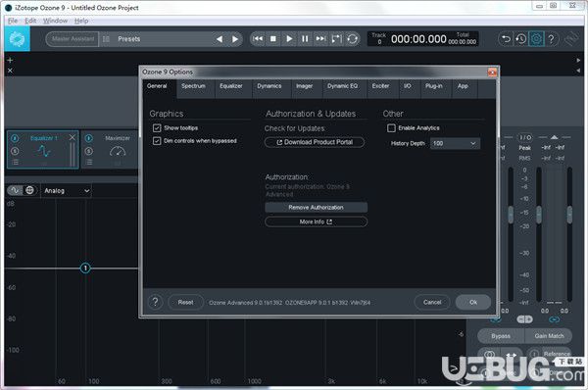Confirm options with Ok button
The width and height of the screenshot is (588, 390).
[473, 302]
